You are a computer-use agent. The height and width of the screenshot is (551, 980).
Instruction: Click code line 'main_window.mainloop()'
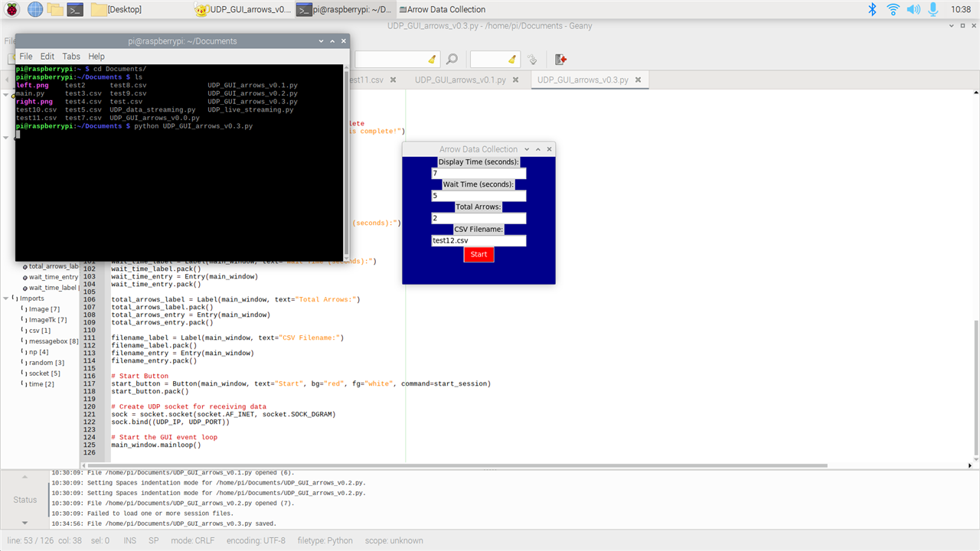pos(155,445)
